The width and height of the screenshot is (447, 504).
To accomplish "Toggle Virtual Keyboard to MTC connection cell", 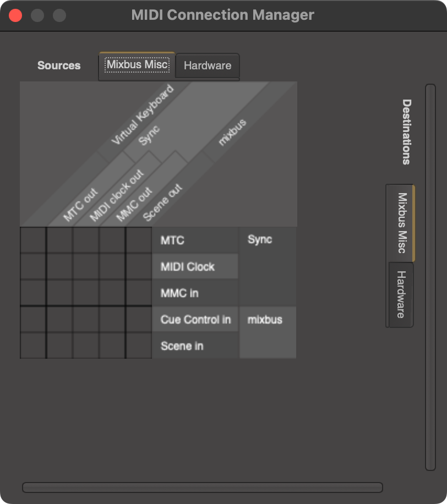I will [33, 240].
